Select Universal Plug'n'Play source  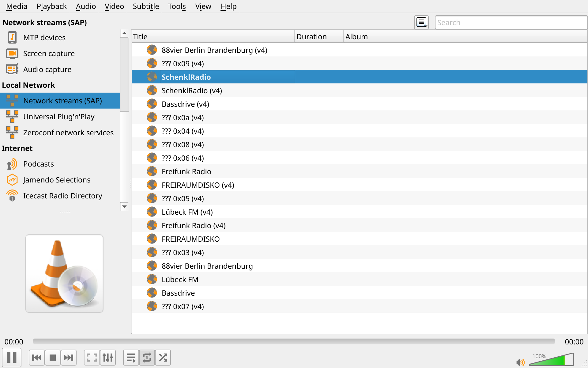coord(60,117)
